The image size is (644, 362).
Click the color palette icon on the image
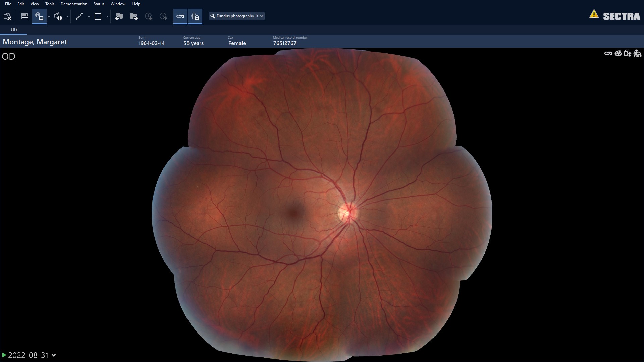618,53
